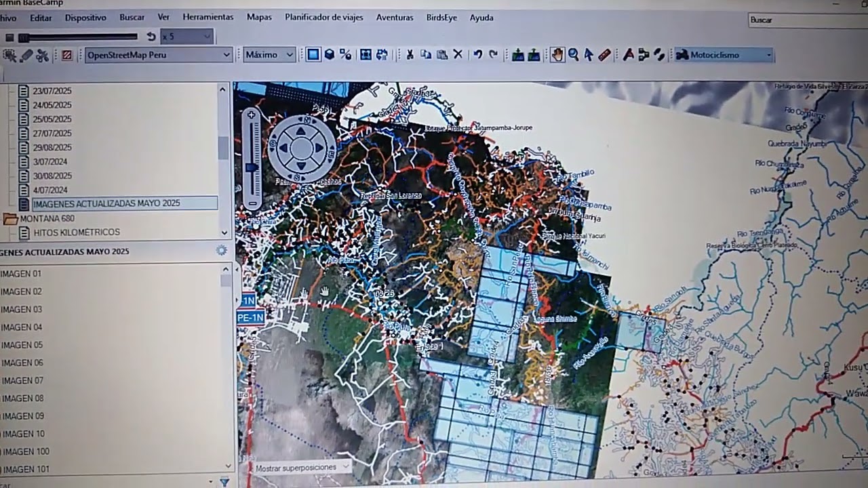The width and height of the screenshot is (868, 488).
Task: Open the Ayuda menu
Action: click(481, 18)
